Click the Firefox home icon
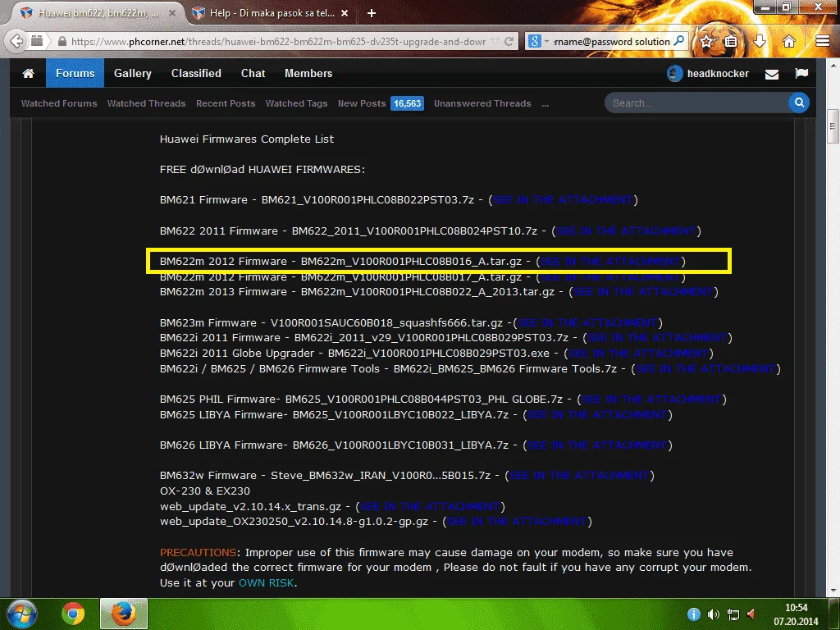Screen dimensions: 840x630 pyautogui.click(x=788, y=41)
